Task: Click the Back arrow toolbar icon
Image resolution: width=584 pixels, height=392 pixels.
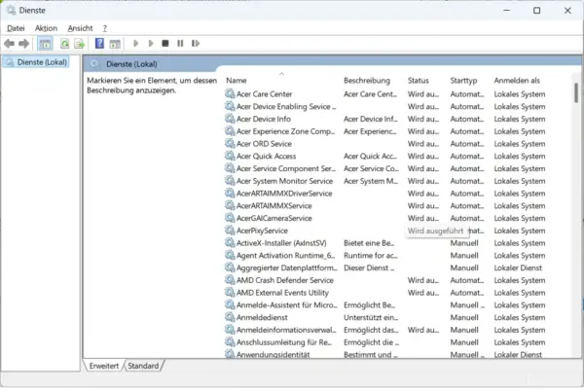Action: point(10,44)
